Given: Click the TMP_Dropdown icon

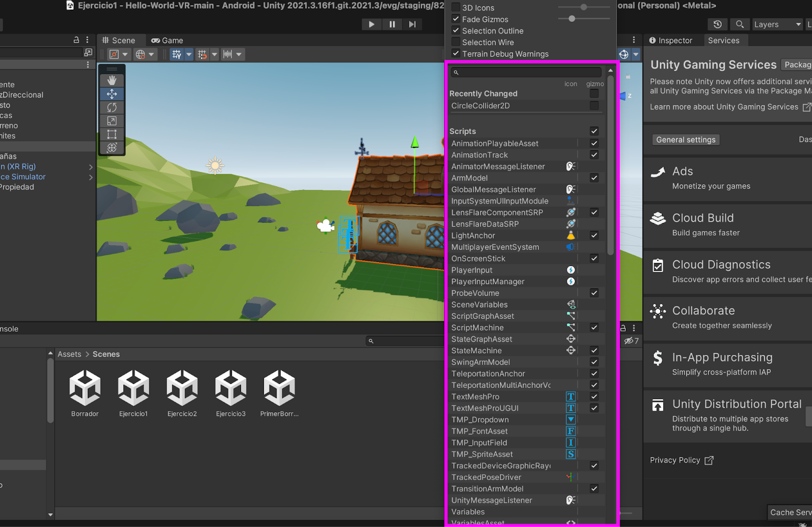Looking at the screenshot, I should click(571, 419).
